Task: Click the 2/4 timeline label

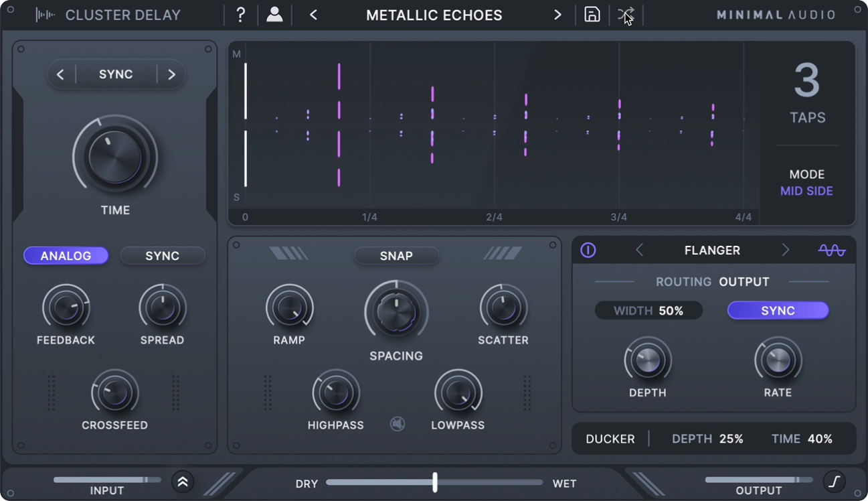Action: tap(494, 217)
